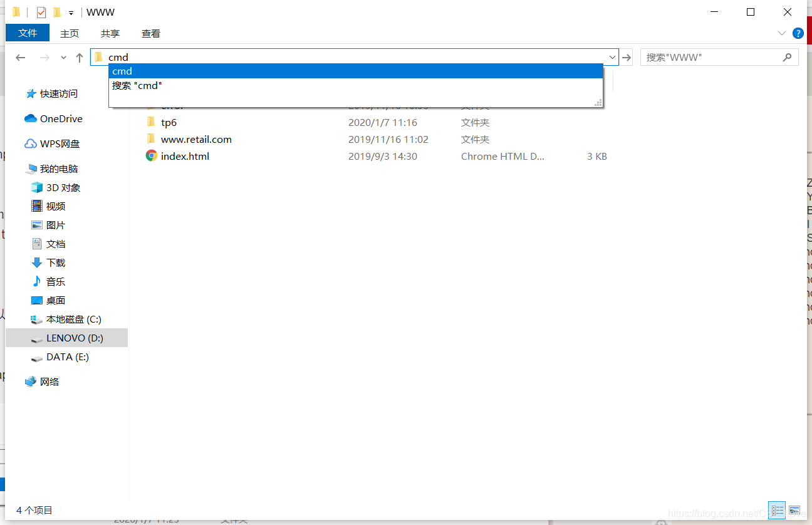The height and width of the screenshot is (525, 812).
Task: Open the 音乐 folder in sidebar
Action: (x=56, y=282)
